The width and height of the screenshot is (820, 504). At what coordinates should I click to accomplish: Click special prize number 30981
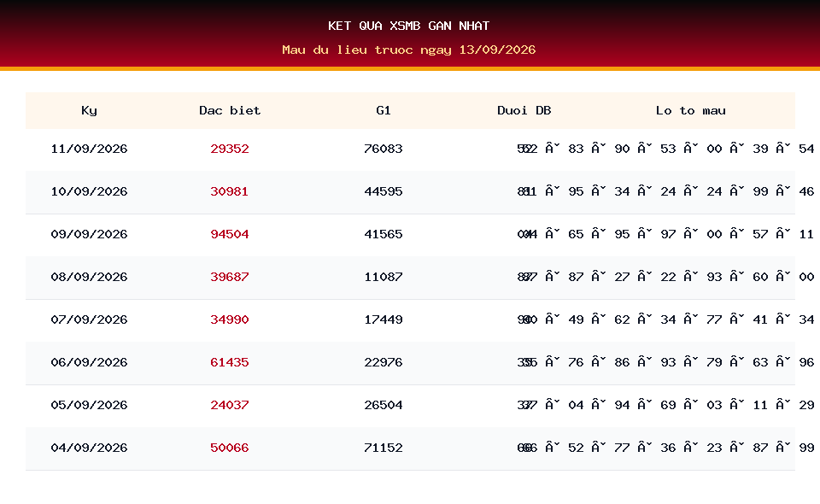(230, 192)
